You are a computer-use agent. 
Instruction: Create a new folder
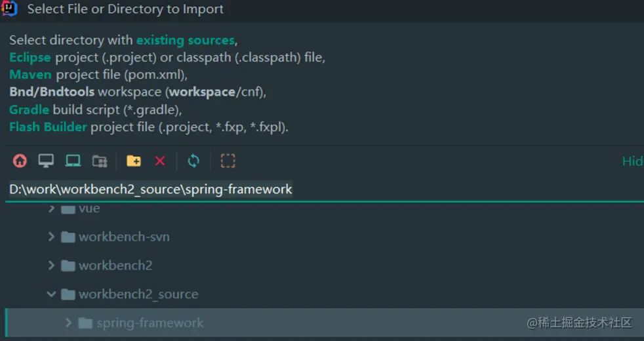(134, 161)
